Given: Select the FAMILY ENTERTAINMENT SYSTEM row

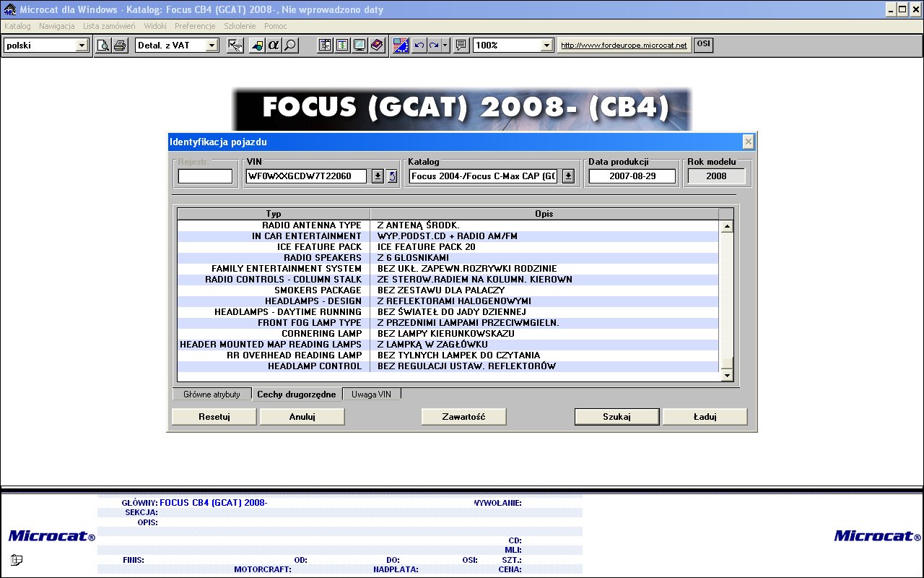Looking at the screenshot, I should 448,269.
